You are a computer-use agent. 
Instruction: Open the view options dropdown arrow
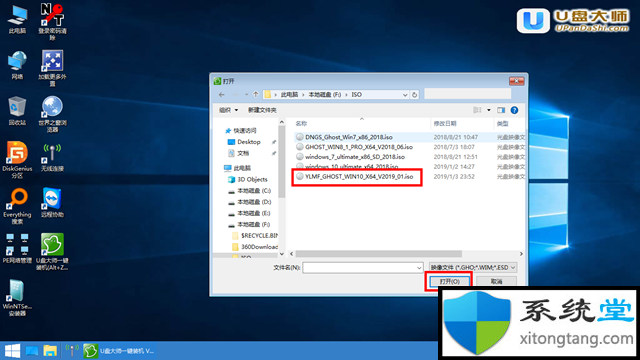(x=489, y=110)
